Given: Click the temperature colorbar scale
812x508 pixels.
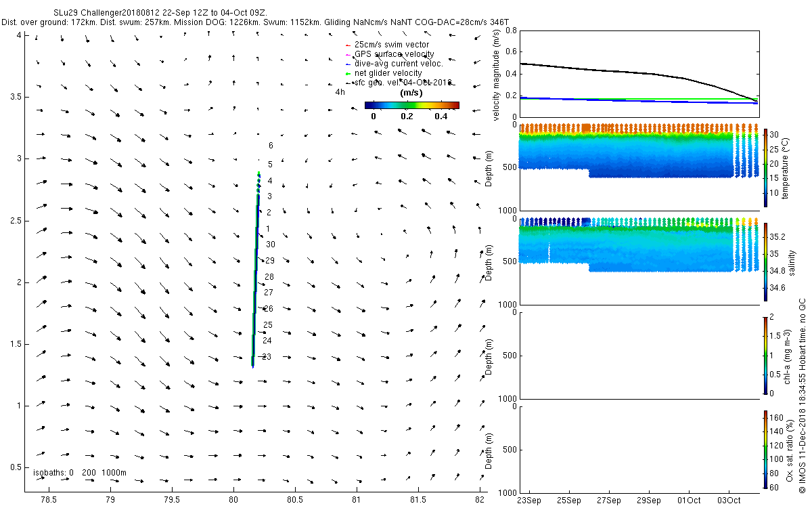Looking at the screenshot, I should [x=766, y=167].
